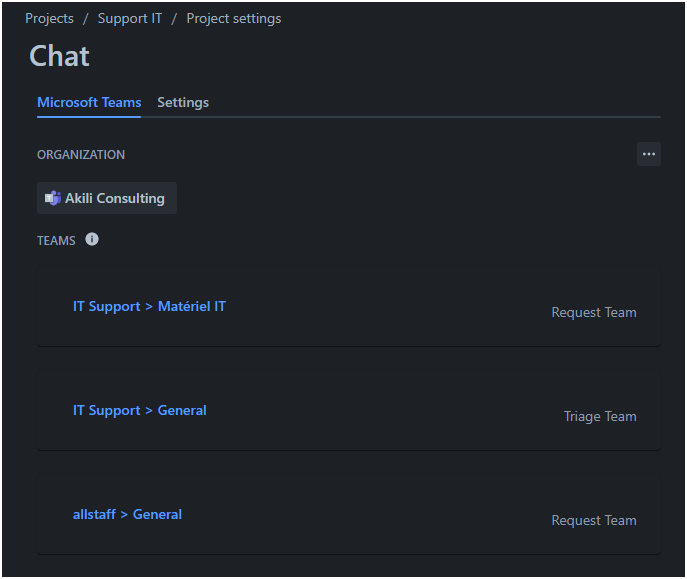Click Request Team label for allstaff
687x579 pixels.
(594, 520)
